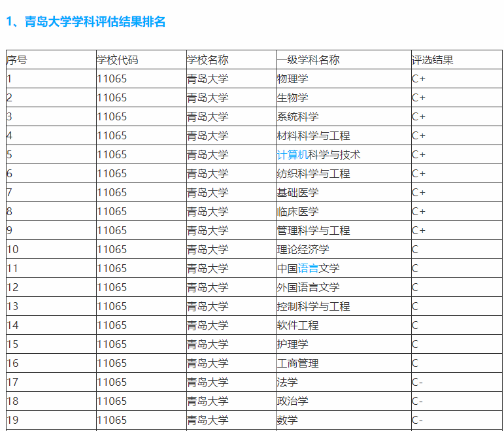Click the 护理学 subject cell
Image resolution: width=504 pixels, height=431 pixels.
click(x=344, y=344)
